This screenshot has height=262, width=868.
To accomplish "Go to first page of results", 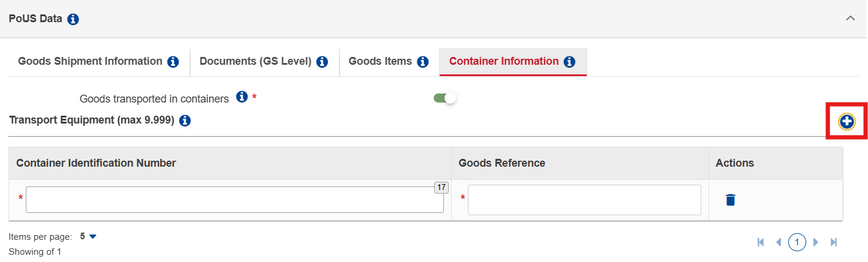I will pos(761,242).
